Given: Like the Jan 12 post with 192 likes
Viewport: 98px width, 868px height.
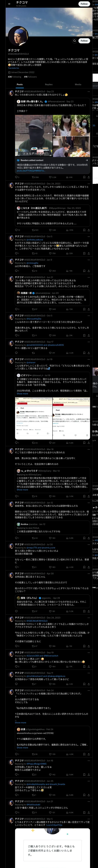Looking at the screenshot, I should 52,538.
